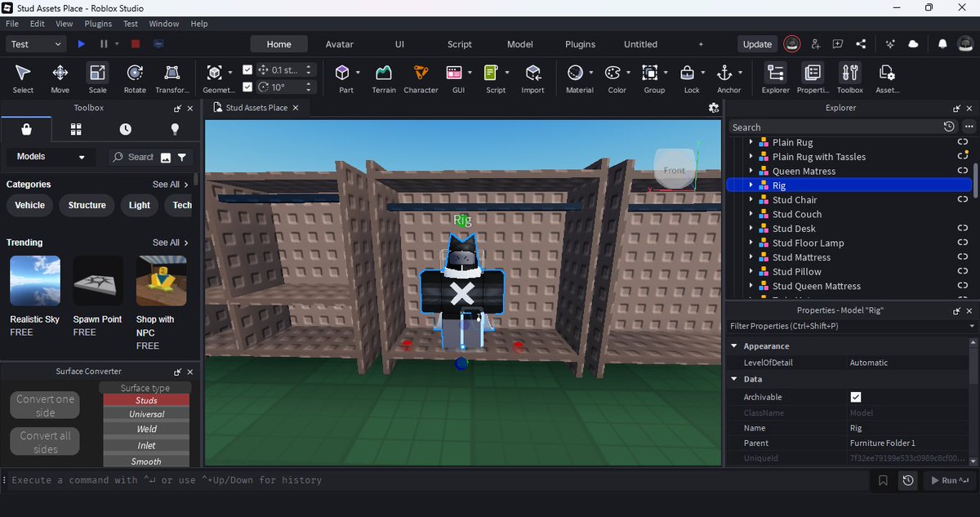Open the Models category dropdown
This screenshot has height=517, width=980.
[49, 157]
